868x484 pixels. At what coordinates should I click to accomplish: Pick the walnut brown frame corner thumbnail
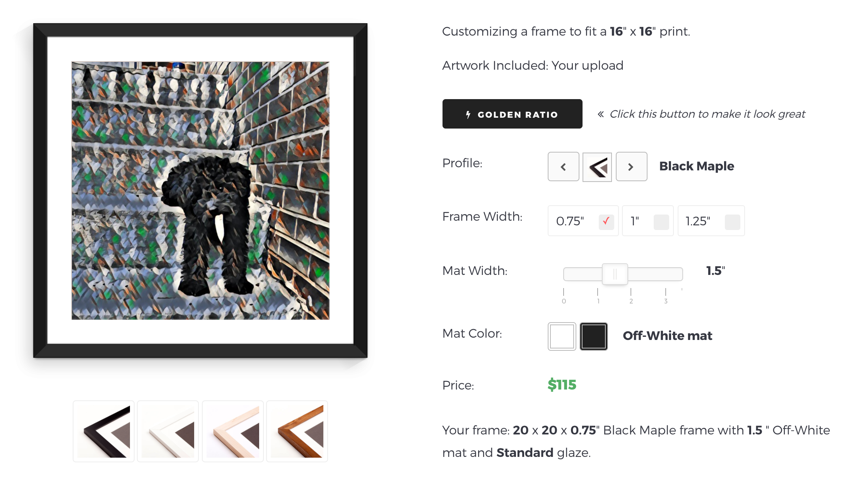coord(297,431)
